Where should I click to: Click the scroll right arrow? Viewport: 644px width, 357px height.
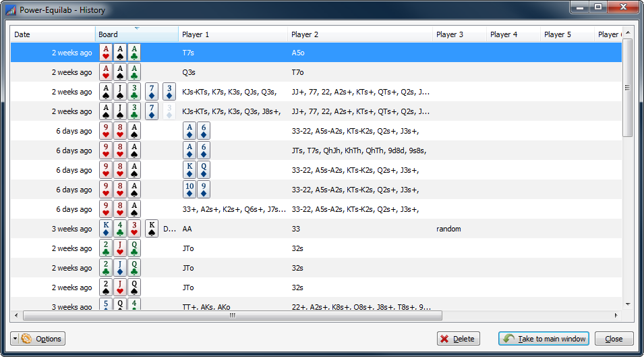pyautogui.click(x=616, y=316)
